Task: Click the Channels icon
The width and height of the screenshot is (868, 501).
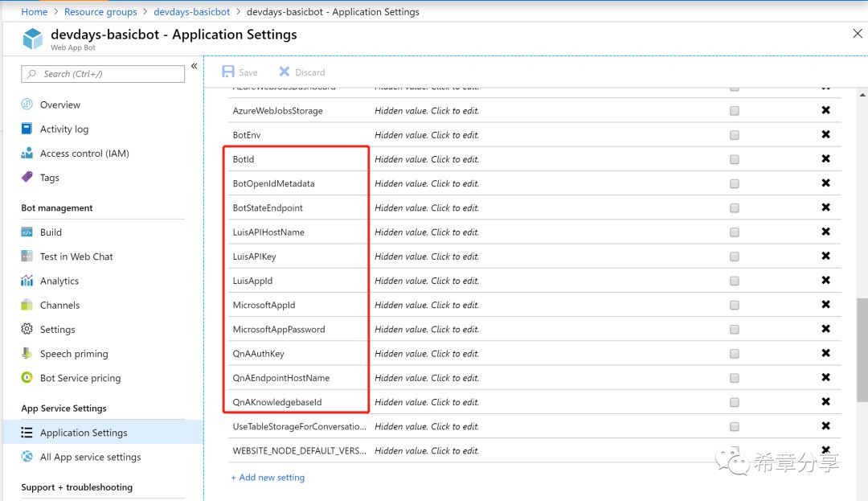Action: tap(27, 305)
